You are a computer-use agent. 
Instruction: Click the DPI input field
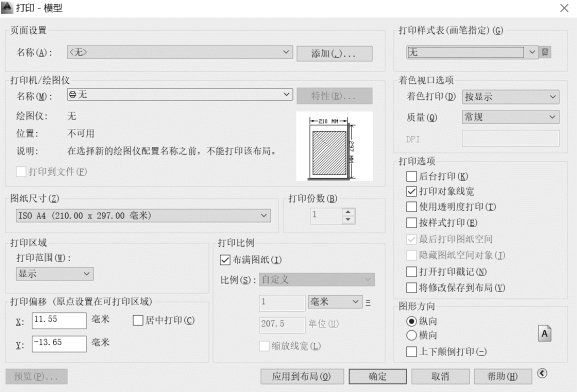tap(511, 138)
